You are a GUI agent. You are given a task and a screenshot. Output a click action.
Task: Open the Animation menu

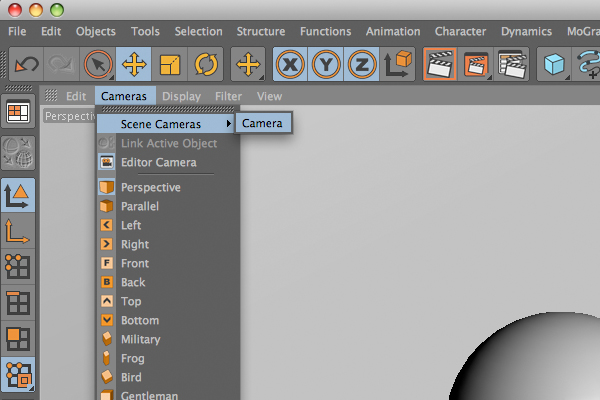pyautogui.click(x=393, y=31)
